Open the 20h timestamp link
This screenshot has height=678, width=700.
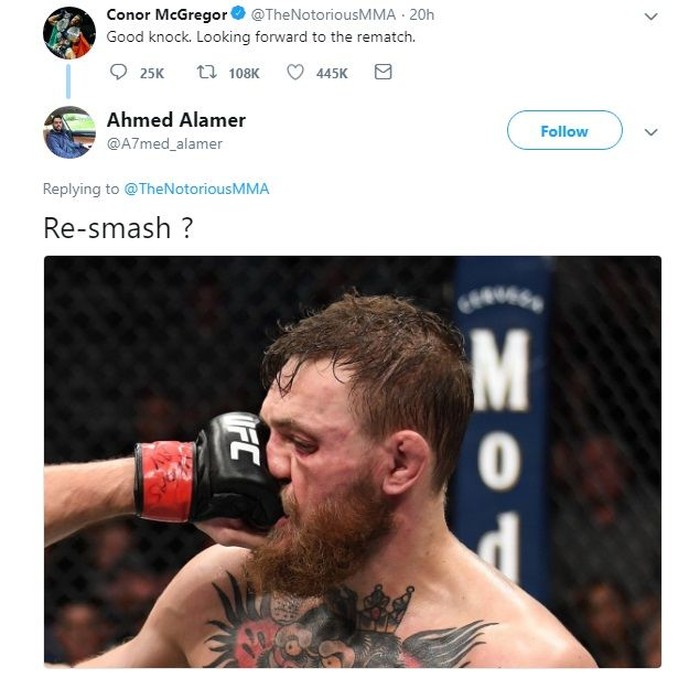coord(421,15)
